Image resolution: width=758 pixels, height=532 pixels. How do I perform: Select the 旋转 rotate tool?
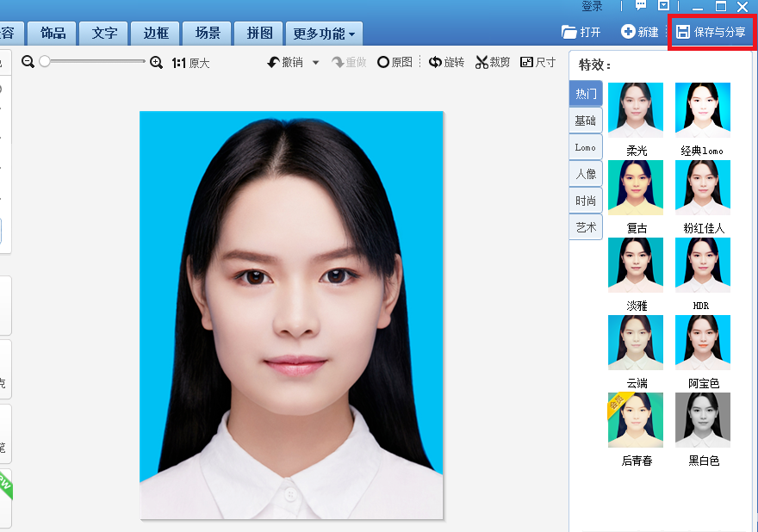[x=446, y=62]
